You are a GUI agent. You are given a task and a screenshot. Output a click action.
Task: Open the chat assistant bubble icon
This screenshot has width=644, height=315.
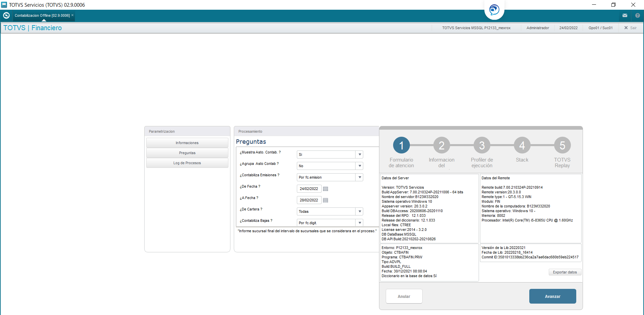point(494,9)
